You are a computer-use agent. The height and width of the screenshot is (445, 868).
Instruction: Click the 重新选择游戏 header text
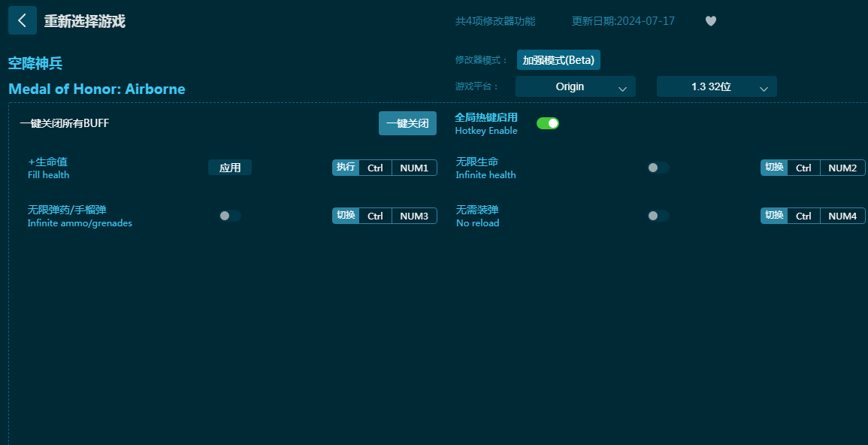coord(85,21)
